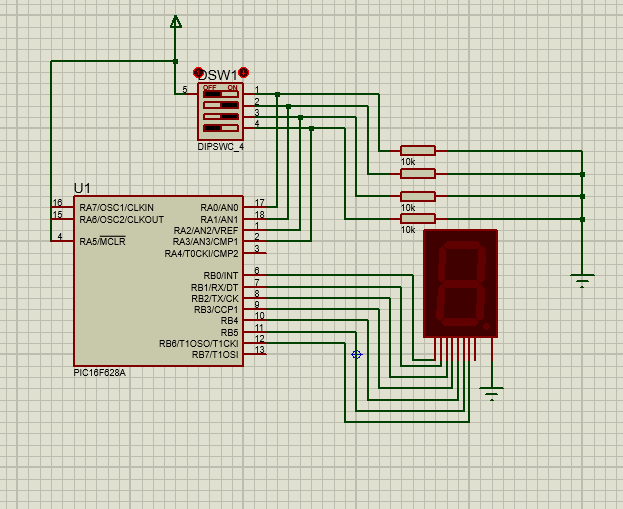This screenshot has width=623, height=509.
Task: Click pin label RA1/AN1
Action: 219,219
